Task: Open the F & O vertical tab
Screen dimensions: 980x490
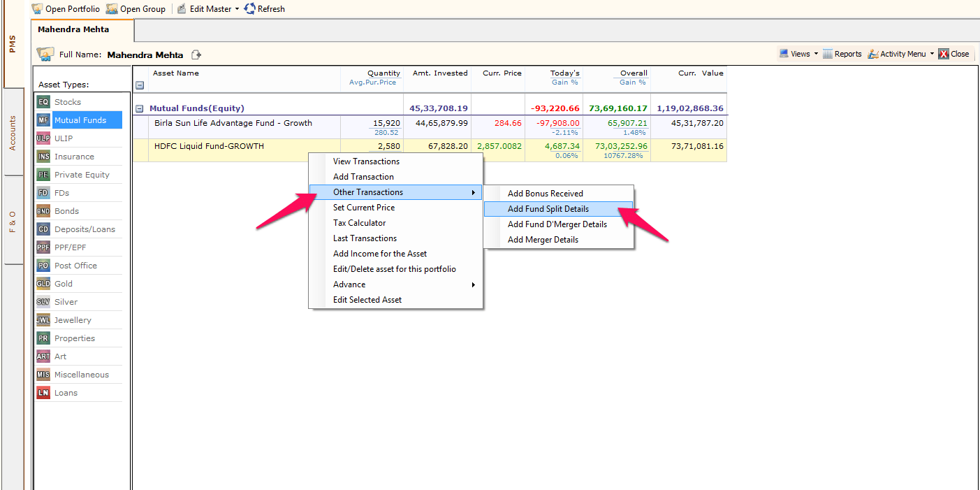Action: coord(13,221)
